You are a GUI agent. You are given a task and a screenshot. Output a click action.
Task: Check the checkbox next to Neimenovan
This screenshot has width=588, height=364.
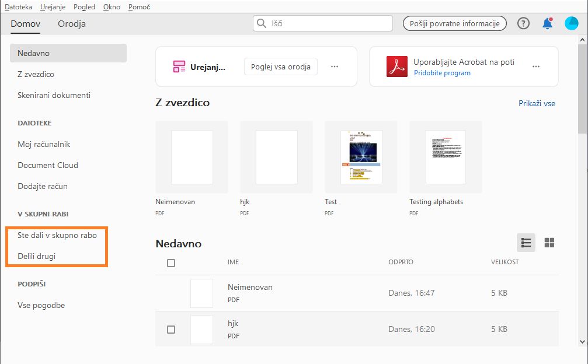(171, 293)
